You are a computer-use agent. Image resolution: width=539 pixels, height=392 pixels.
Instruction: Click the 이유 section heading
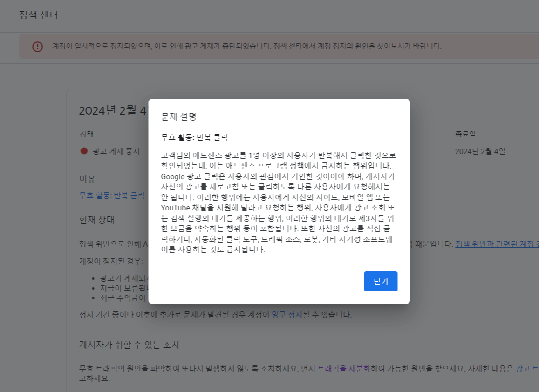(87, 179)
